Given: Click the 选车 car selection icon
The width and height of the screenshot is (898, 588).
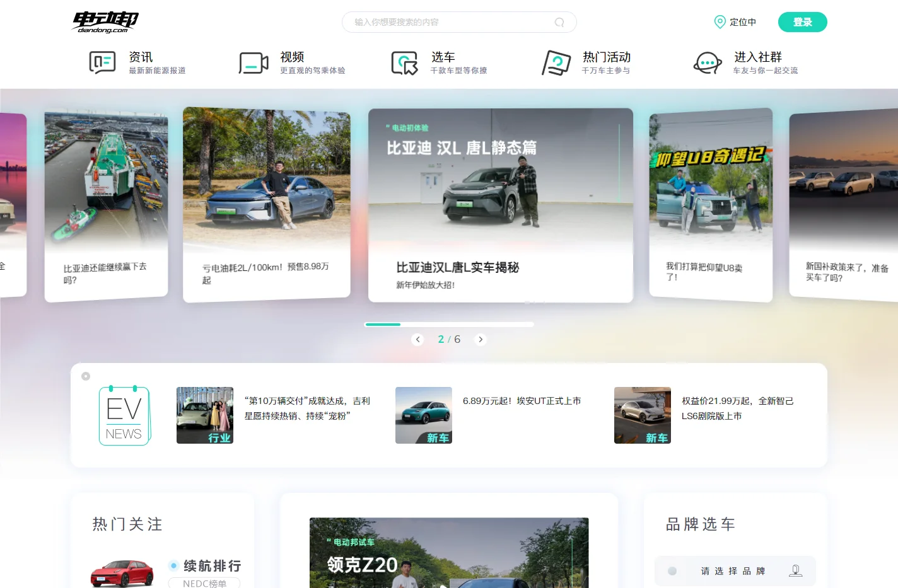Looking at the screenshot, I should coord(405,63).
